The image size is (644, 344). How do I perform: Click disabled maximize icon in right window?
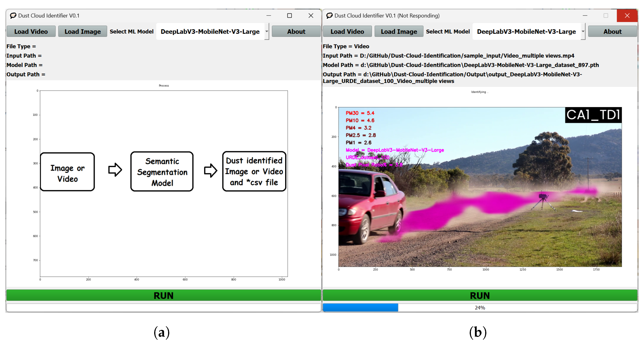tap(606, 15)
